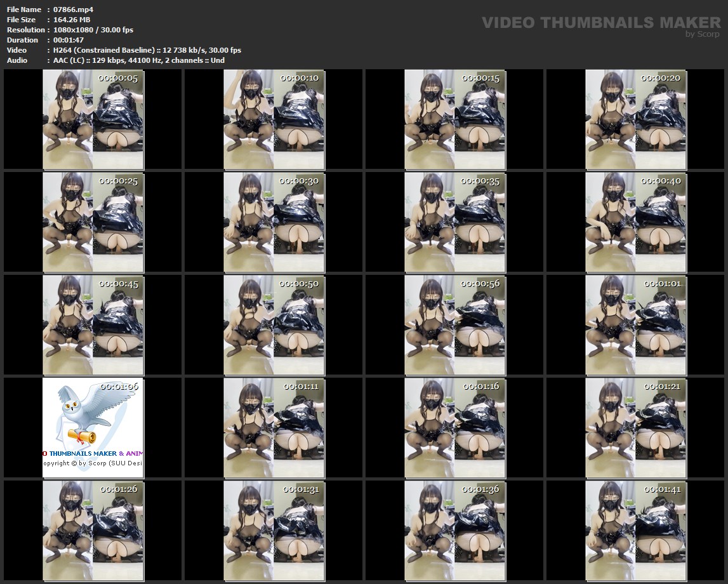Screen dimensions: 728x584
Task: Click the file name 07866.mp4
Action: tap(73, 10)
